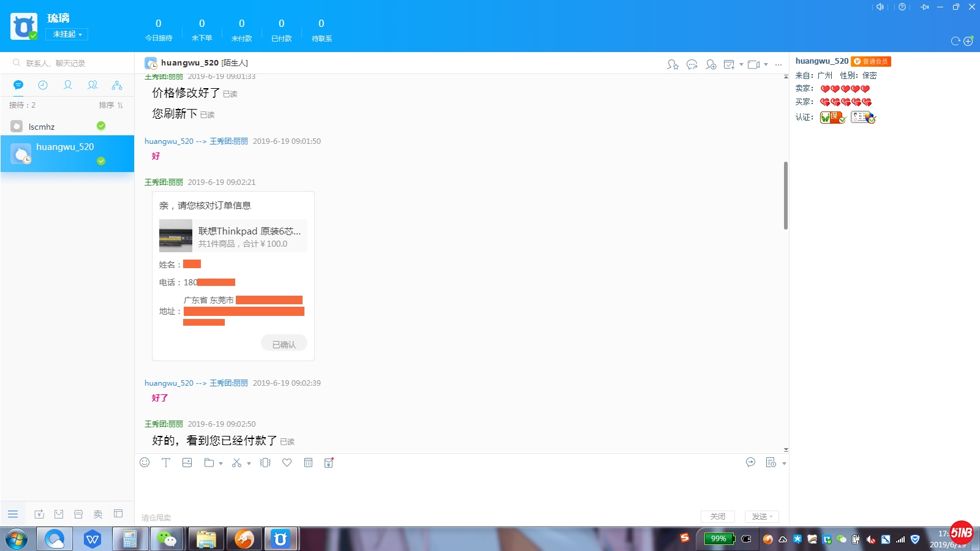This screenshot has width=980, height=551.
Task: Mute sound with the speaker icon
Action: coord(880,7)
